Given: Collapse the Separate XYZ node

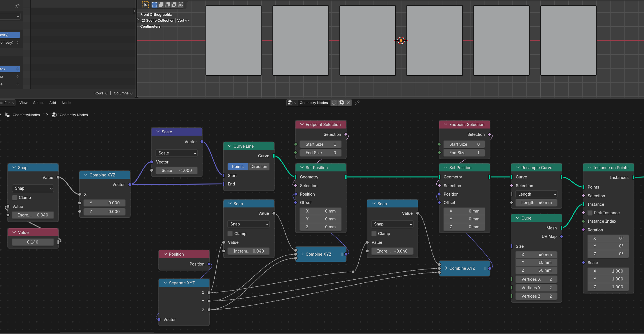Looking at the screenshot, I should coord(165,283).
